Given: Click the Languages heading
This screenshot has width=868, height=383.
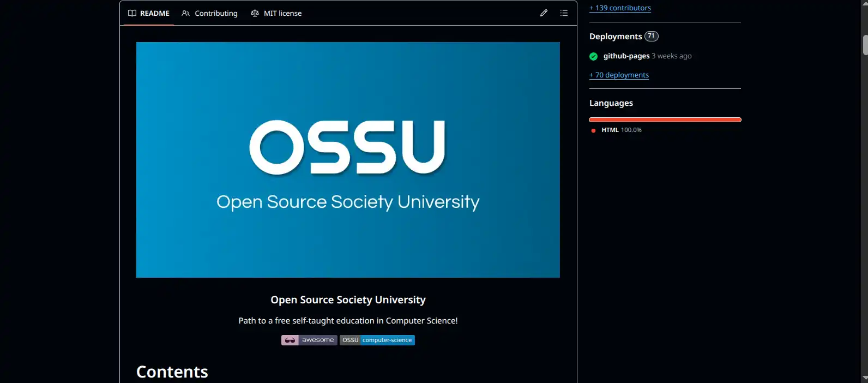Looking at the screenshot, I should 611,103.
